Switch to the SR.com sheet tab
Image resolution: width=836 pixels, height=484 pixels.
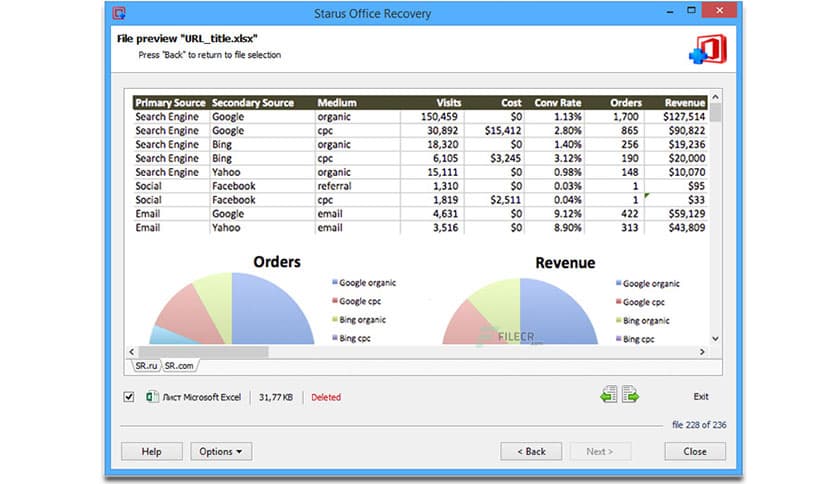tap(179, 366)
